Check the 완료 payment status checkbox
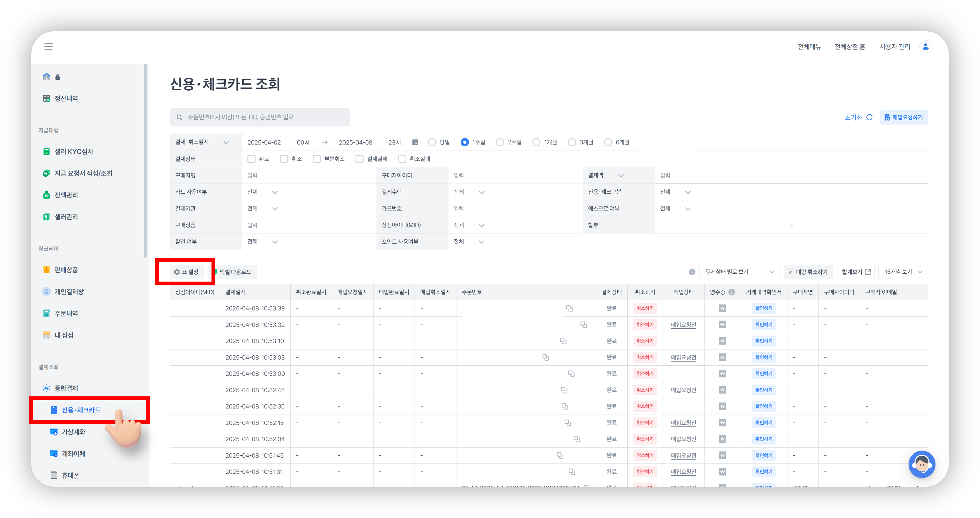This screenshot has width=980, height=518. click(251, 159)
